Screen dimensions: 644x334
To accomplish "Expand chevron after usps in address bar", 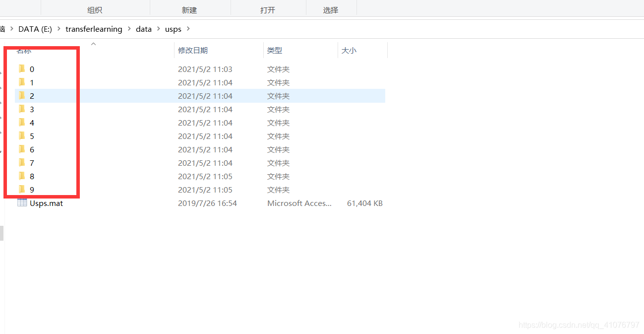I will 188,29.
